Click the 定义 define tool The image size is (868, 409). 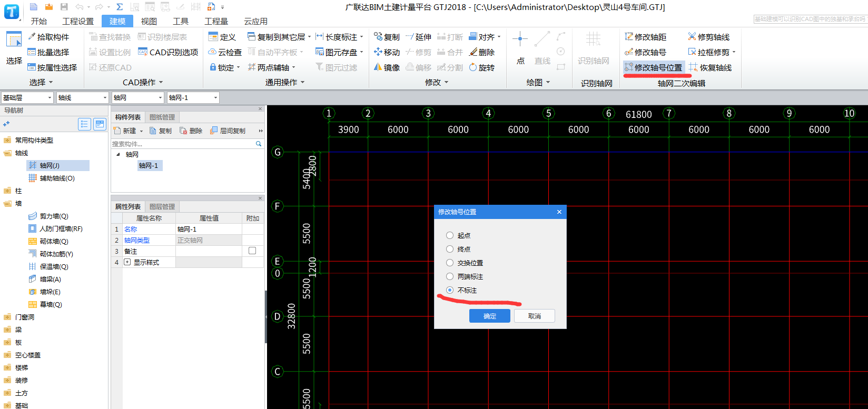pos(222,37)
